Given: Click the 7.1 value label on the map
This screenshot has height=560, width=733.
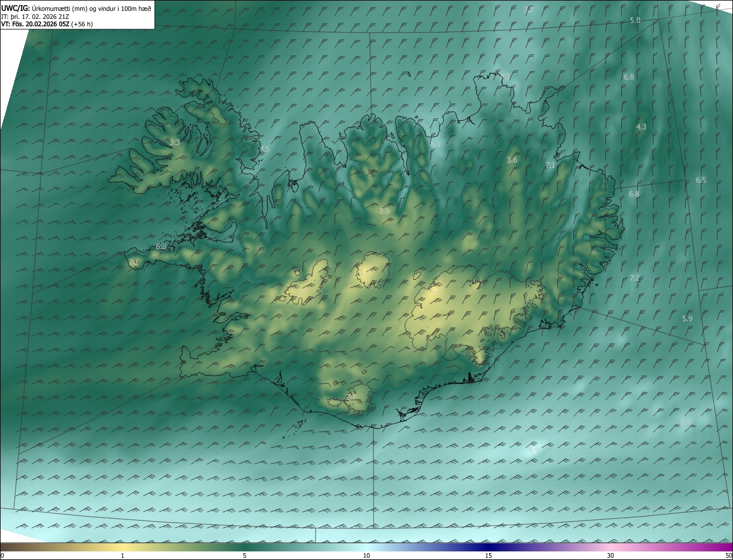Looking at the screenshot, I should coord(550,165).
